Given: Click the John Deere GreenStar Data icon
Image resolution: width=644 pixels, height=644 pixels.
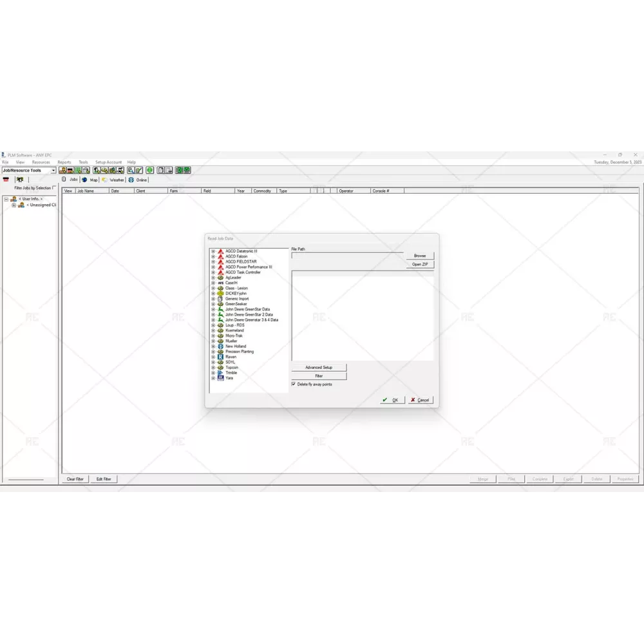Looking at the screenshot, I should 220,309.
